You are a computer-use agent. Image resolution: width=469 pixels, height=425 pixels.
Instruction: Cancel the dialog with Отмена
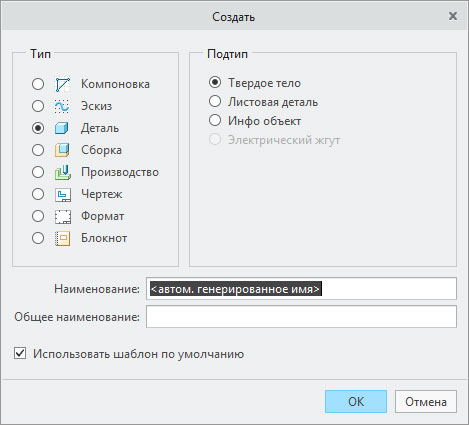[x=426, y=402]
